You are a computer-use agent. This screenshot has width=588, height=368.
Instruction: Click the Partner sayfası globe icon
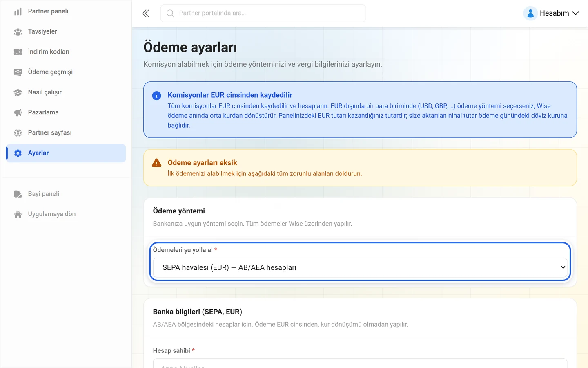[18, 133]
